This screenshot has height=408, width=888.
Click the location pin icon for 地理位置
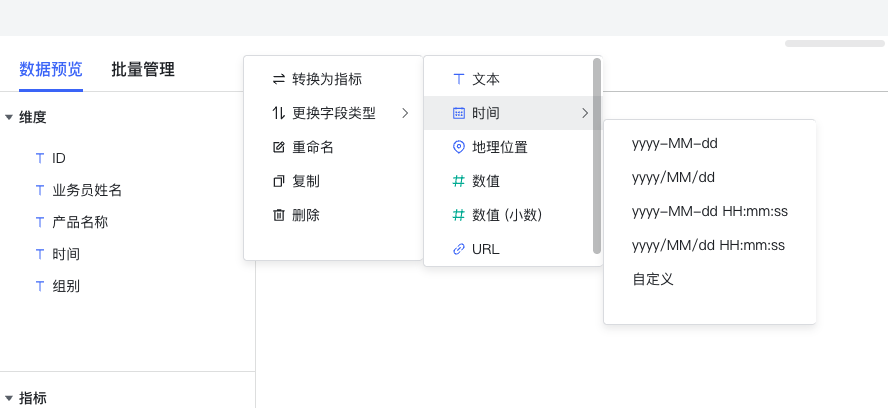(459, 147)
